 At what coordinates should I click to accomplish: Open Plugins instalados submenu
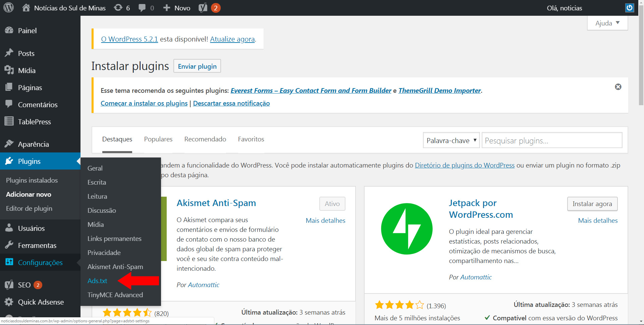[32, 180]
